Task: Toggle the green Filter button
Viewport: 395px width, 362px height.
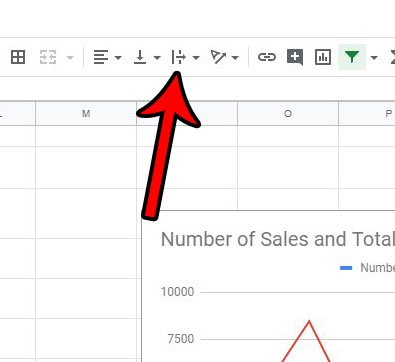Action: pos(352,57)
